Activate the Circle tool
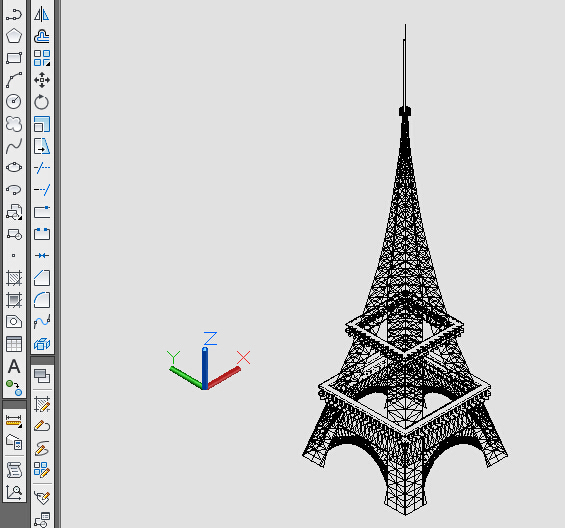This screenshot has height=528, width=565. pyautogui.click(x=14, y=102)
